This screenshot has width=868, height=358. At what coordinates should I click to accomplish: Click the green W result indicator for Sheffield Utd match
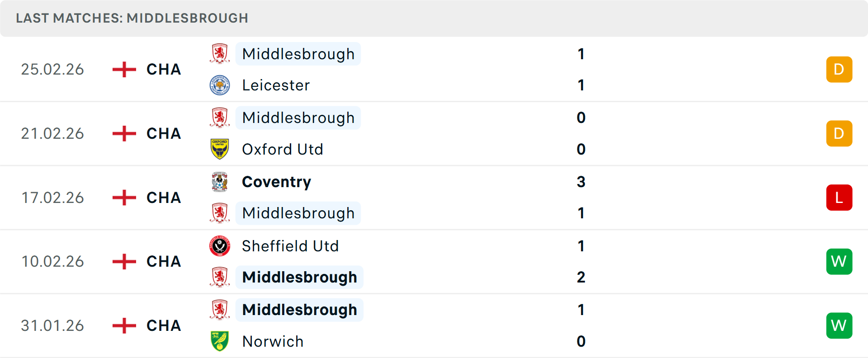click(839, 261)
